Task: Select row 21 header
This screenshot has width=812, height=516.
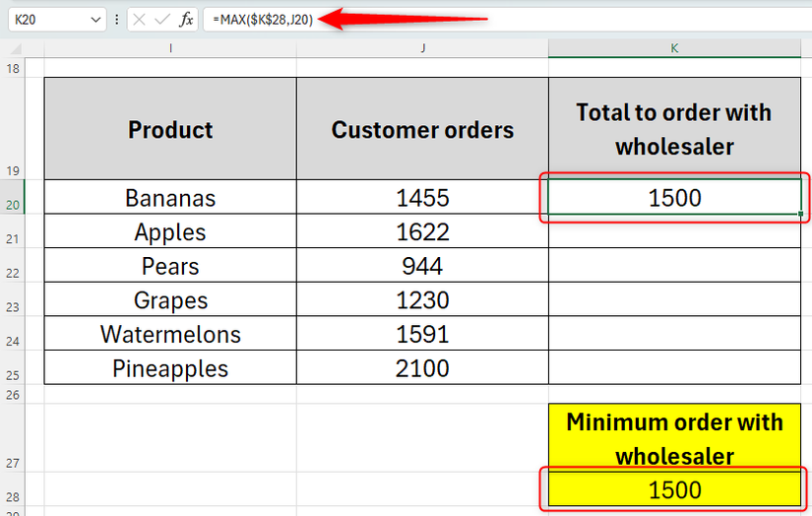Action: 13,231
